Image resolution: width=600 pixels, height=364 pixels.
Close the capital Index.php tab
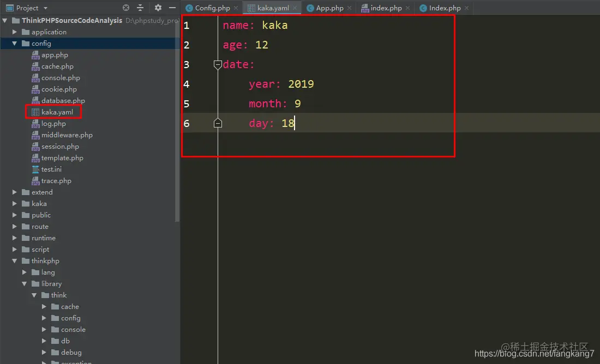pos(466,8)
